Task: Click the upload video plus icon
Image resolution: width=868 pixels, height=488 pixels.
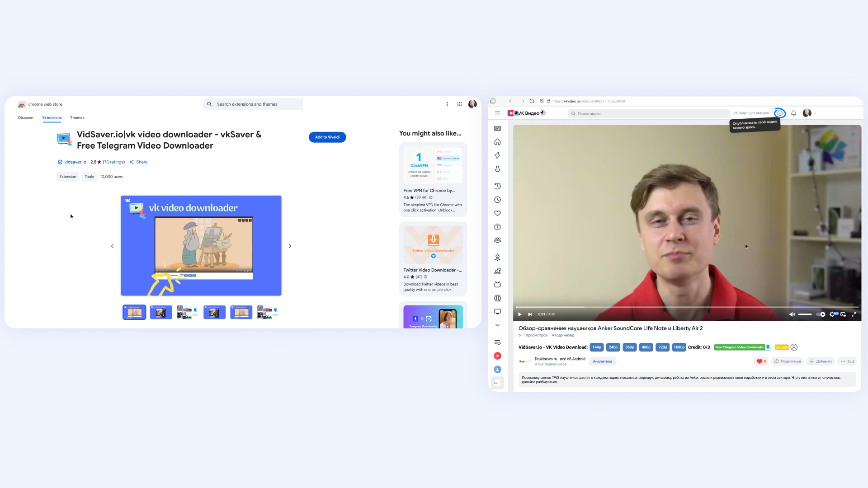Action: (780, 113)
